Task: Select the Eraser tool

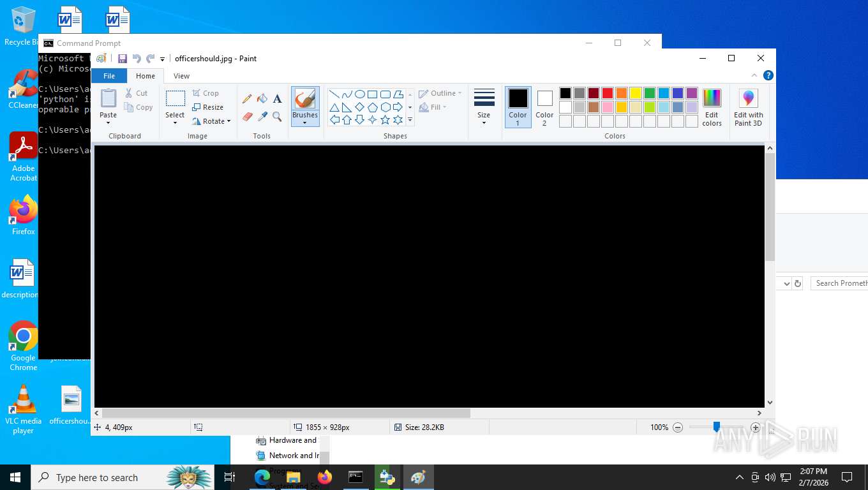Action: coord(247,117)
